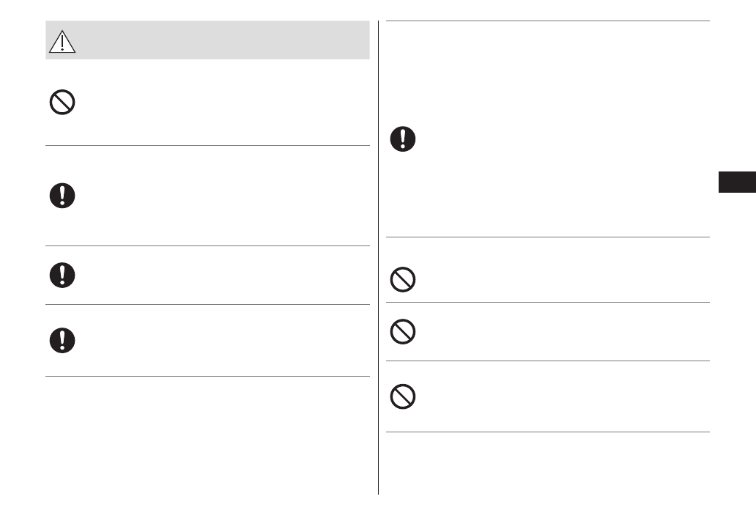Click the bottom separator line in left column
The height and width of the screenshot is (532, 756).
pos(207,377)
